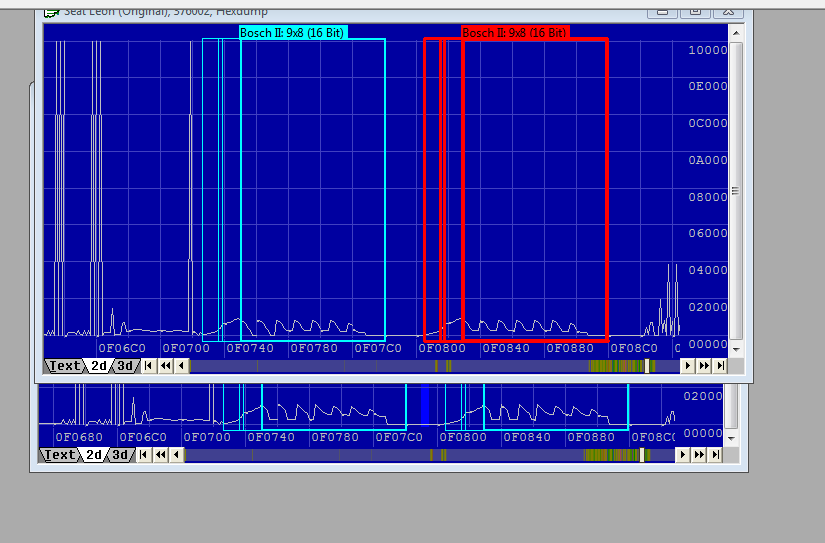This screenshot has height=543, width=825.
Task: Click single left arrow in back window
Action: [177, 455]
